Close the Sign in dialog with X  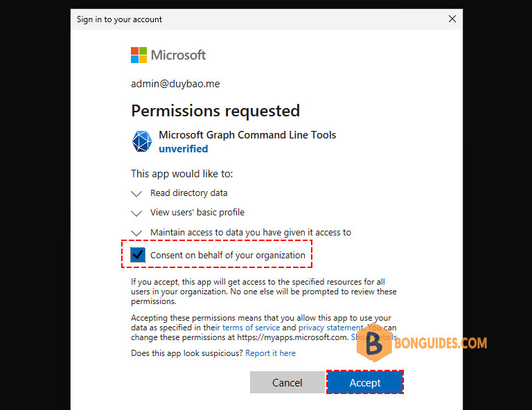coord(452,19)
